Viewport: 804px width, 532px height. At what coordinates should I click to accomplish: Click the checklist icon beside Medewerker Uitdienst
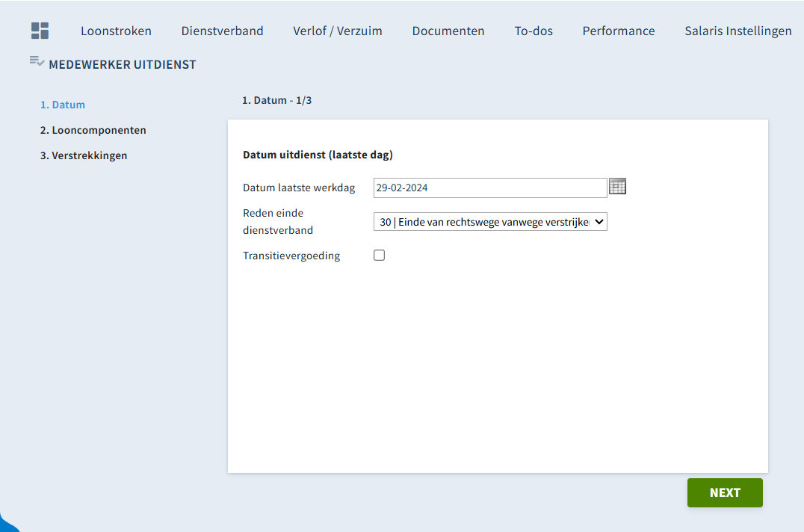click(37, 61)
